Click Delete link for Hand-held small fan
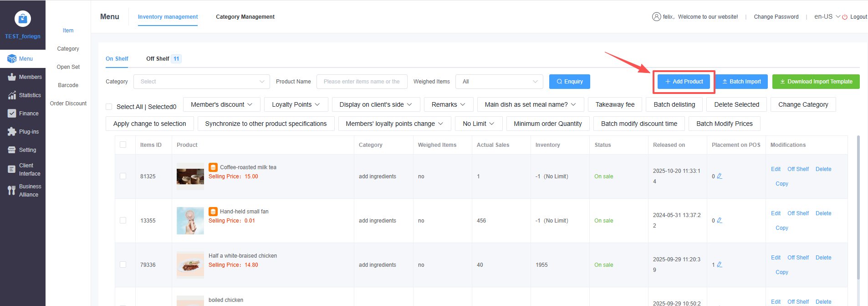Image resolution: width=868 pixels, height=306 pixels. point(823,213)
